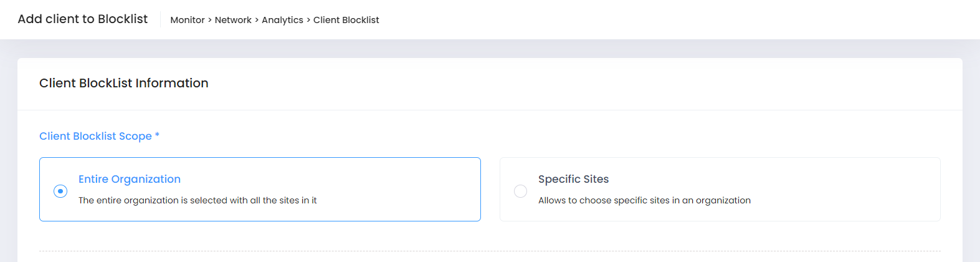This screenshot has height=262, width=980.
Task: Open the Network breadcrumb link
Action: pos(233,20)
